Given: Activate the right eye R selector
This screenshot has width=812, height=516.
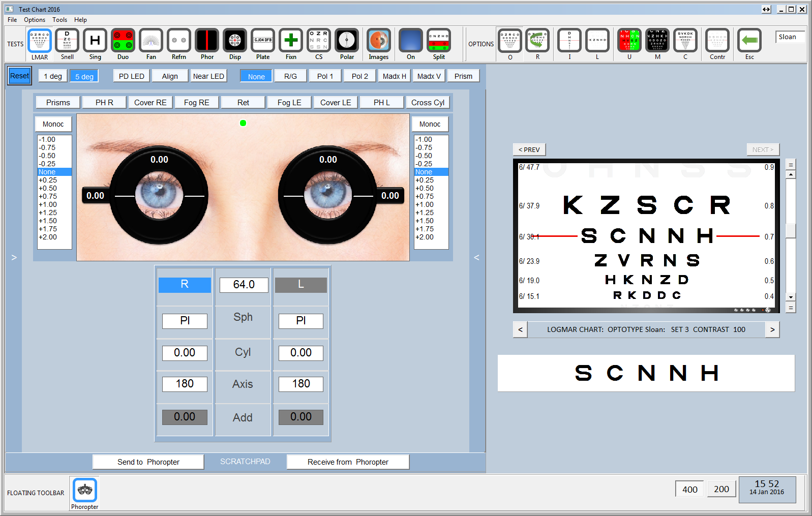Looking at the screenshot, I should click(x=185, y=285).
